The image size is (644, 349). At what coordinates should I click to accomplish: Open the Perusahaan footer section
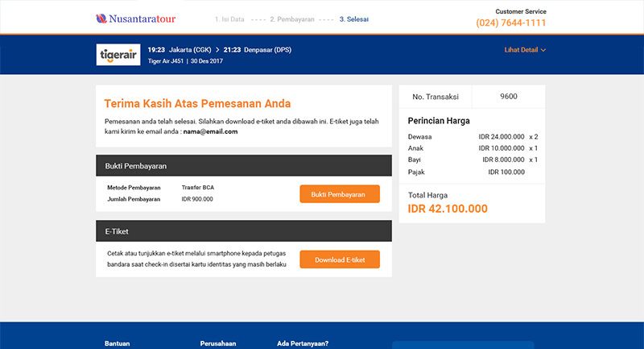[x=218, y=343]
